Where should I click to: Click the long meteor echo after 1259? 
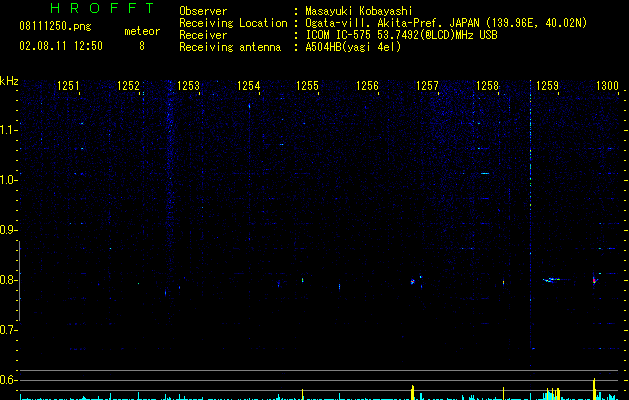[556, 280]
